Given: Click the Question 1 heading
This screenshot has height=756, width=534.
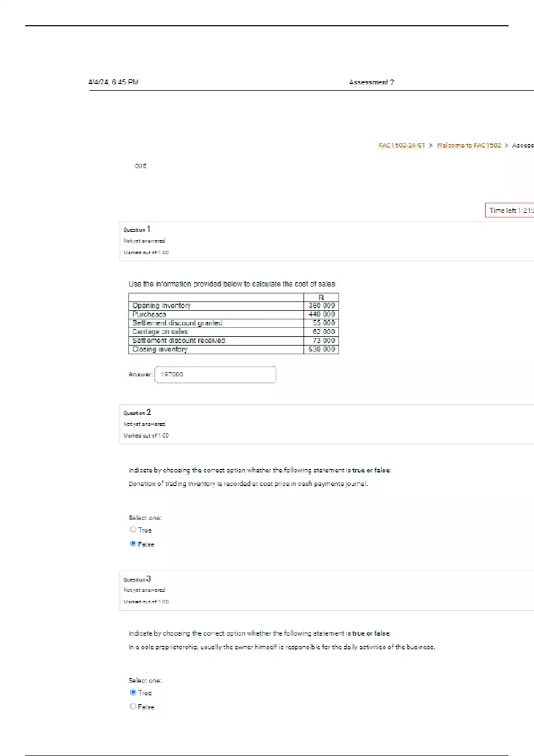Looking at the screenshot, I should pyautogui.click(x=137, y=229).
